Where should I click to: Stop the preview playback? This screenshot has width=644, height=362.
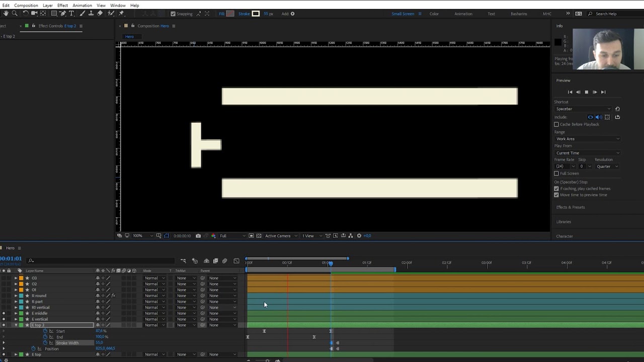[x=586, y=92]
